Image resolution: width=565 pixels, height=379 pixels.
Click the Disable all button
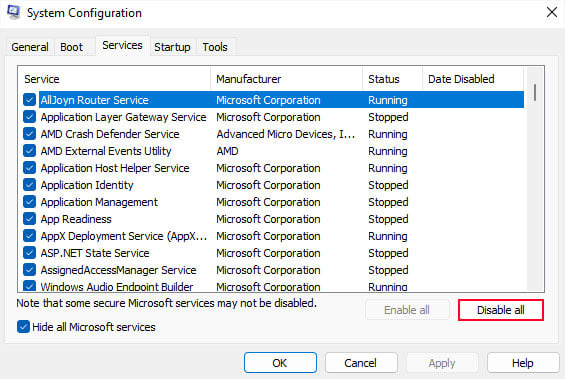point(501,310)
